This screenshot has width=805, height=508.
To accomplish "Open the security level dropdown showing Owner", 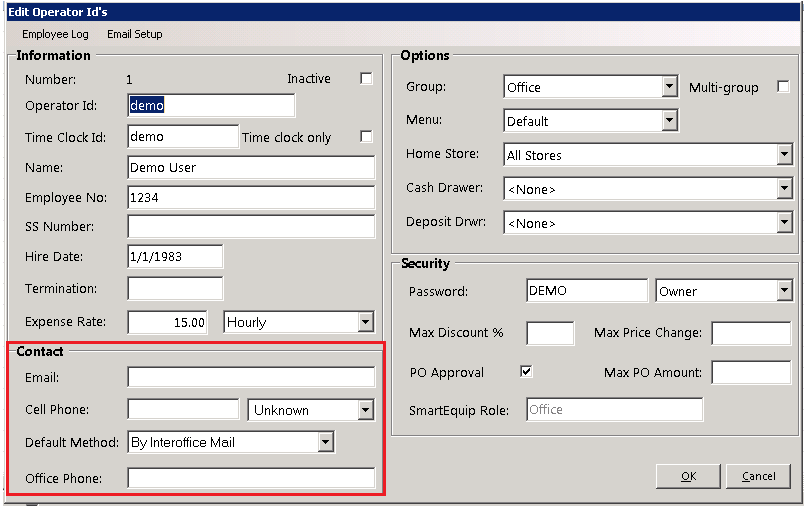I will pos(784,291).
